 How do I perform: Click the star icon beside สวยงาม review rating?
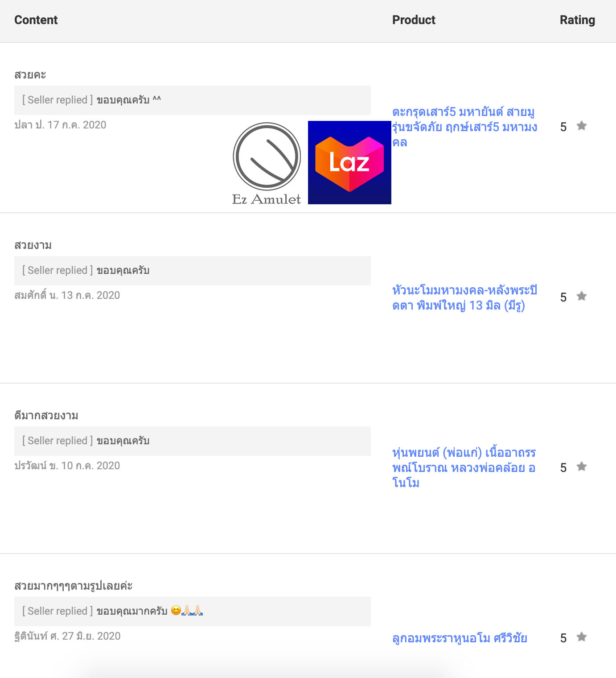582,296
